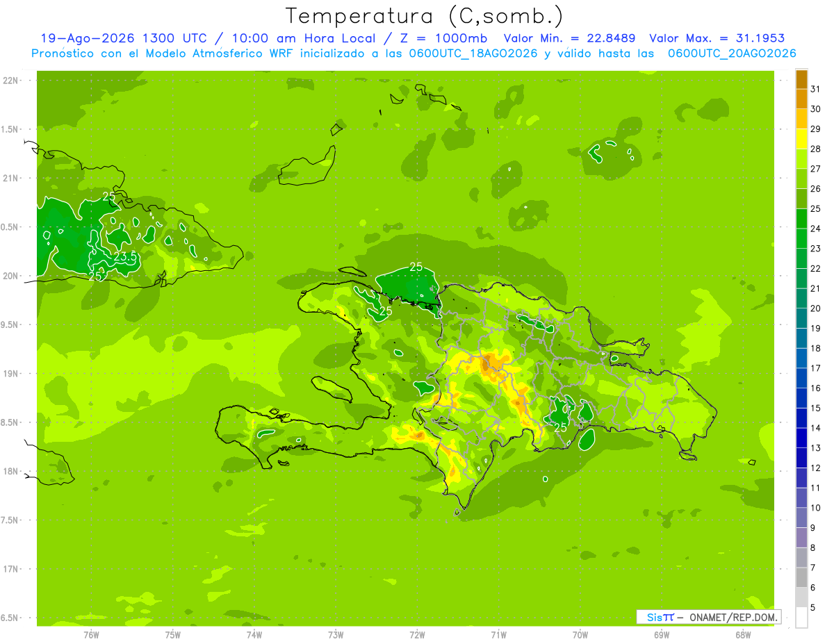The image size is (834, 644).
Task: Click the '30' value on the color scale
Action: (816, 109)
